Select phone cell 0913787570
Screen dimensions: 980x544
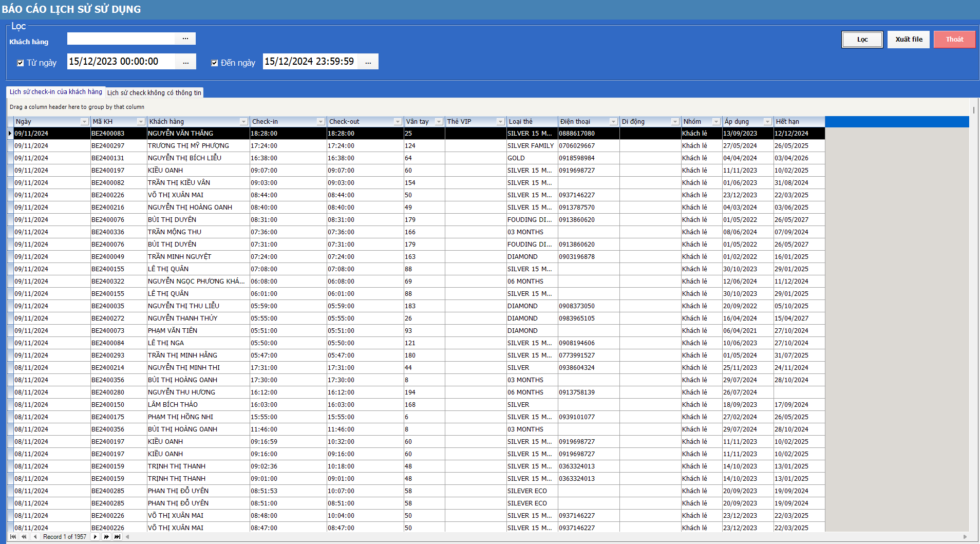(x=589, y=208)
